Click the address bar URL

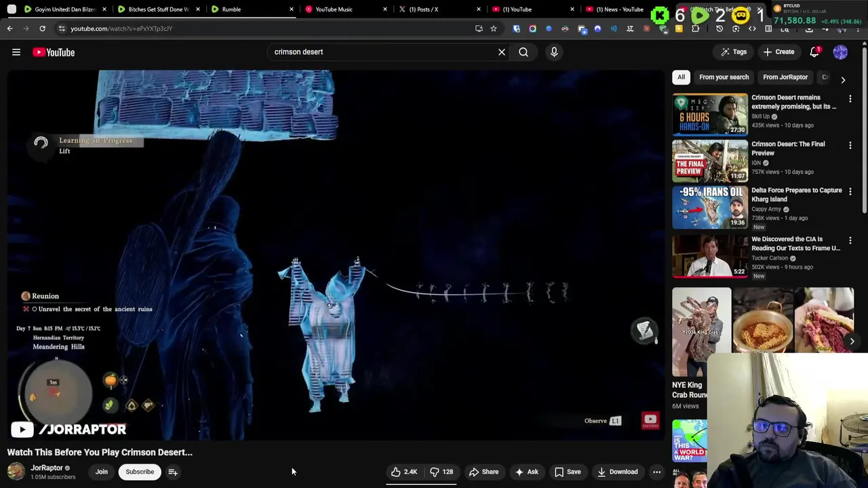point(121,28)
